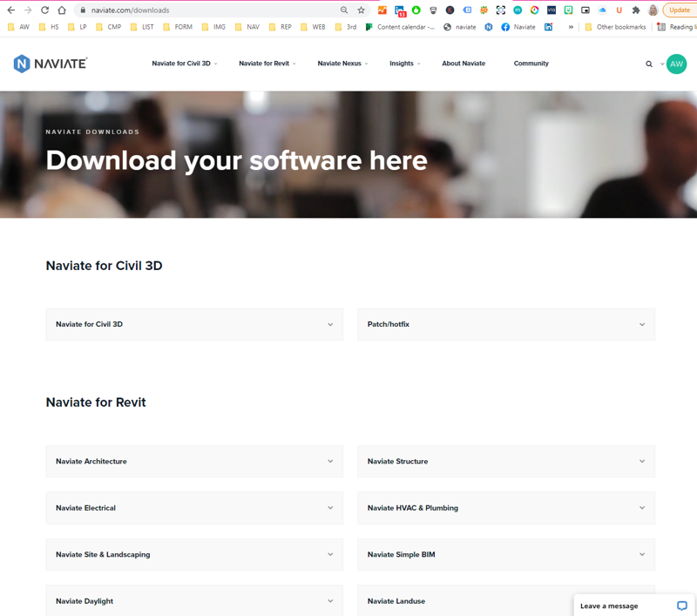The height and width of the screenshot is (616, 697).
Task: Open the dark blue VIO extension icon
Action: (x=552, y=10)
